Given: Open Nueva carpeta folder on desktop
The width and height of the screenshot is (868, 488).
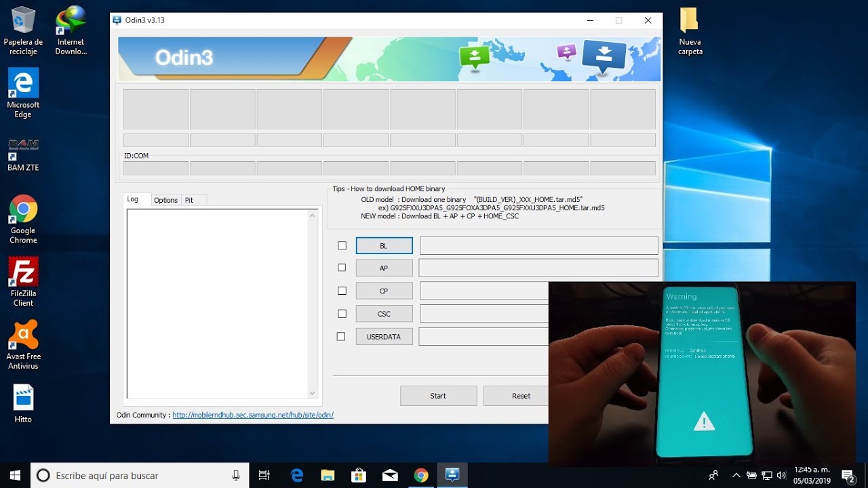Looking at the screenshot, I should tap(690, 31).
